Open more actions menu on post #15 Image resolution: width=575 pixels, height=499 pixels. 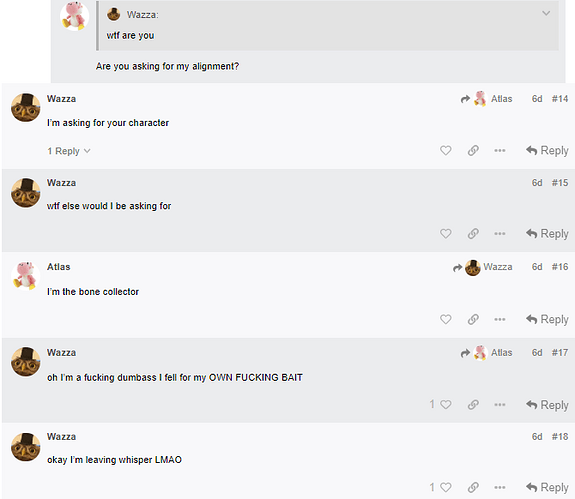[x=499, y=234]
